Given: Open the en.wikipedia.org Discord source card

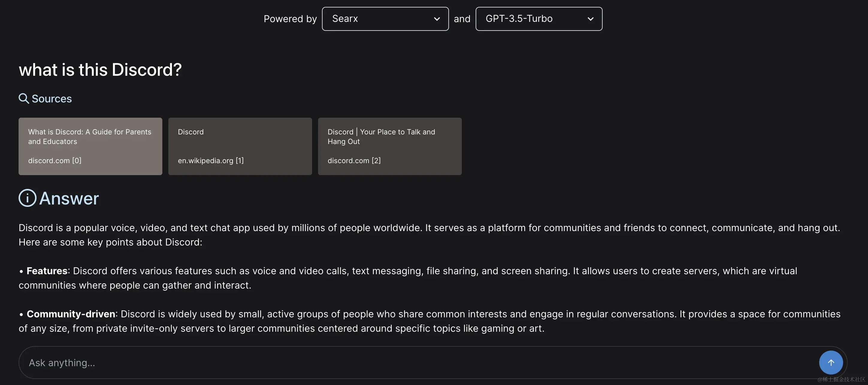Looking at the screenshot, I should tap(240, 146).
